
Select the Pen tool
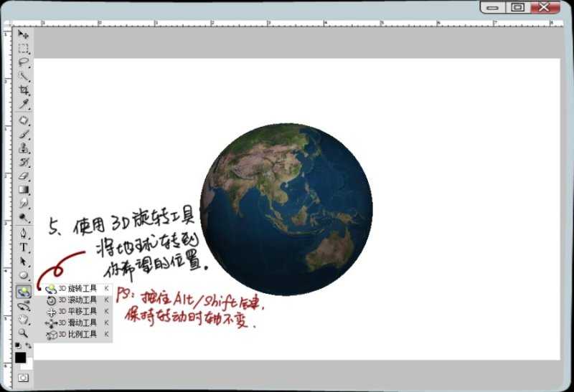pyautogui.click(x=24, y=233)
